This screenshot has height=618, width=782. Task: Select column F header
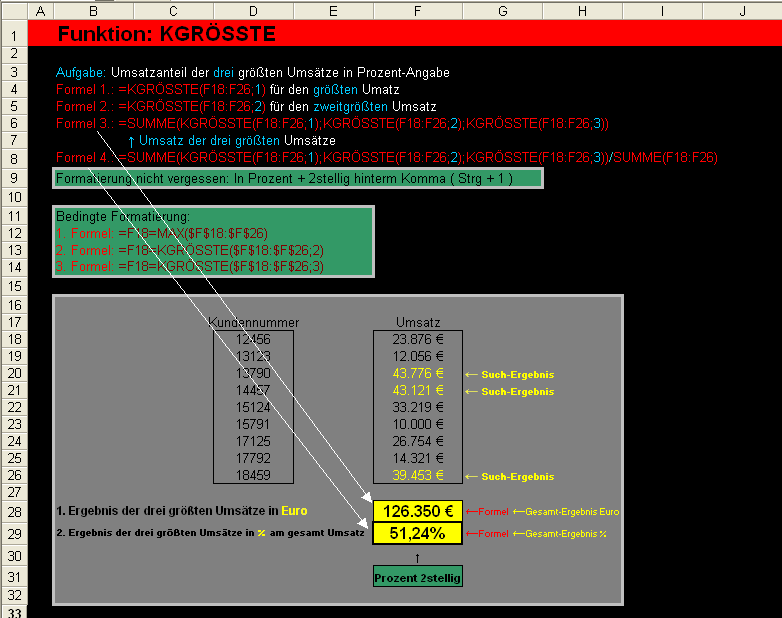point(417,11)
